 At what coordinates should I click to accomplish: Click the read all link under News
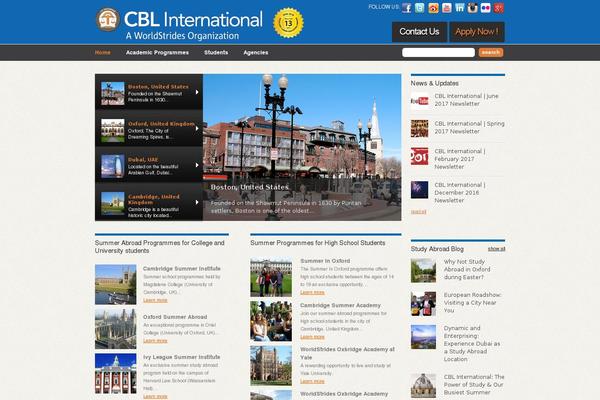point(418,212)
